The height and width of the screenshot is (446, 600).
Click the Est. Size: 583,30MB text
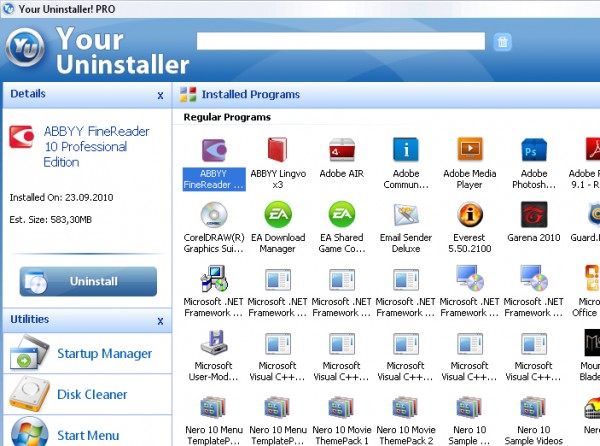[51, 220]
